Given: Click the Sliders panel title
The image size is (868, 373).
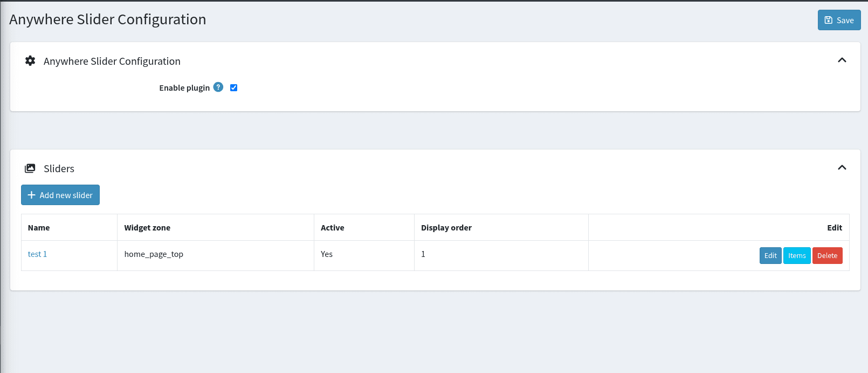Looking at the screenshot, I should click(59, 168).
